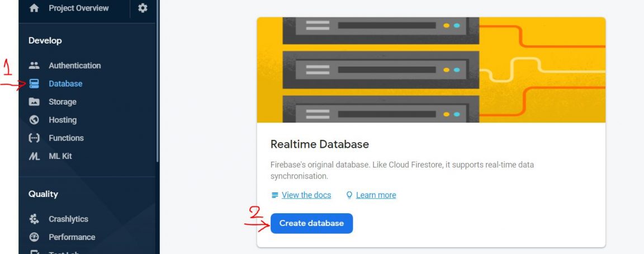Open project settings gear icon
The width and height of the screenshot is (644, 254).
pyautogui.click(x=143, y=8)
